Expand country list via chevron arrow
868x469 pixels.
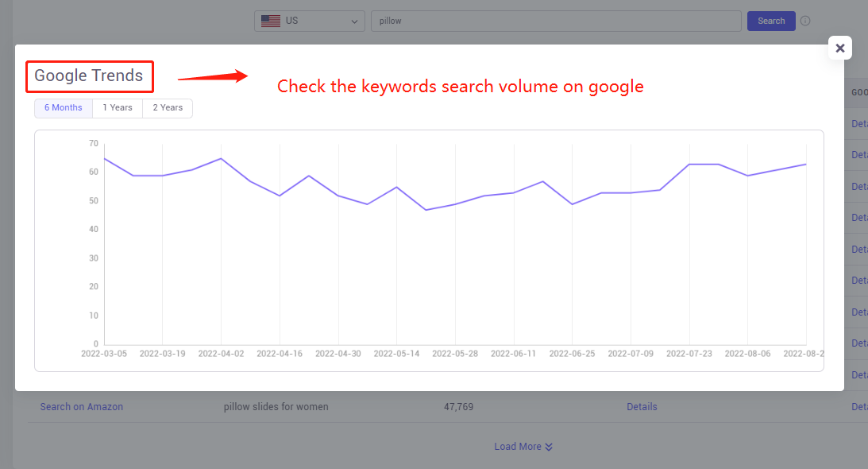tap(354, 21)
